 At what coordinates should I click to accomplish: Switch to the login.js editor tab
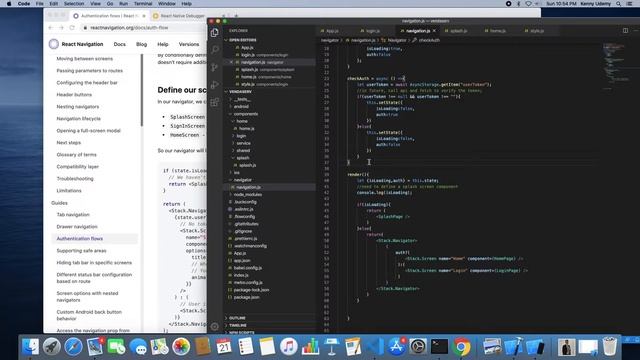pos(373,31)
